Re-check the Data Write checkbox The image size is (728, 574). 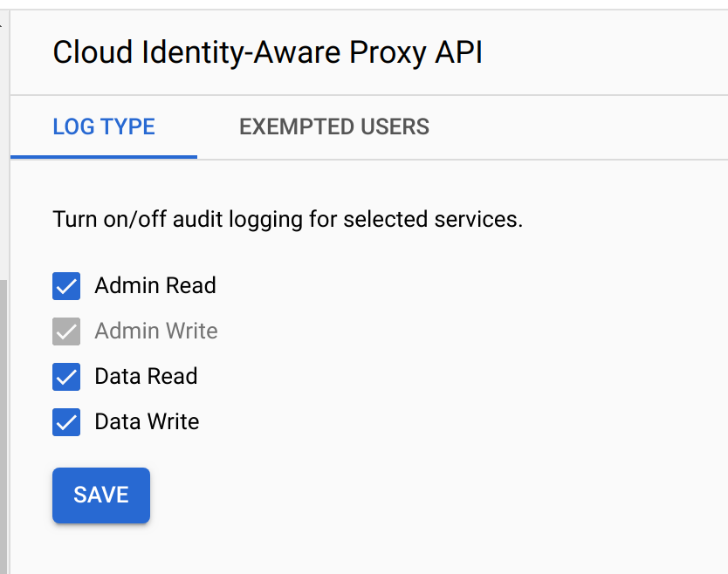66,422
